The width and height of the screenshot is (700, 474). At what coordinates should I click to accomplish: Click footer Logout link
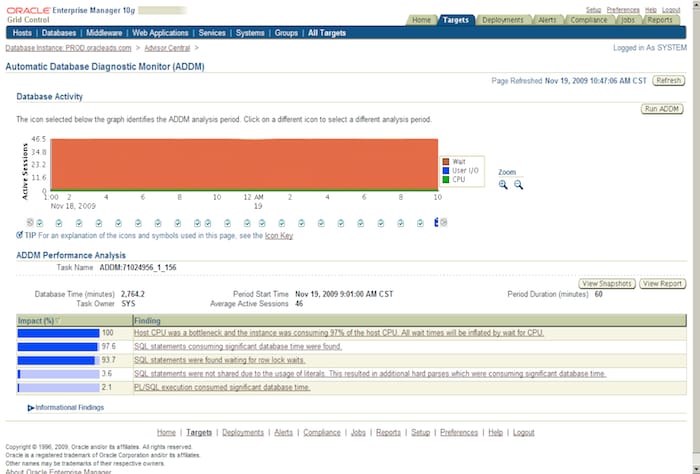pyautogui.click(x=524, y=432)
